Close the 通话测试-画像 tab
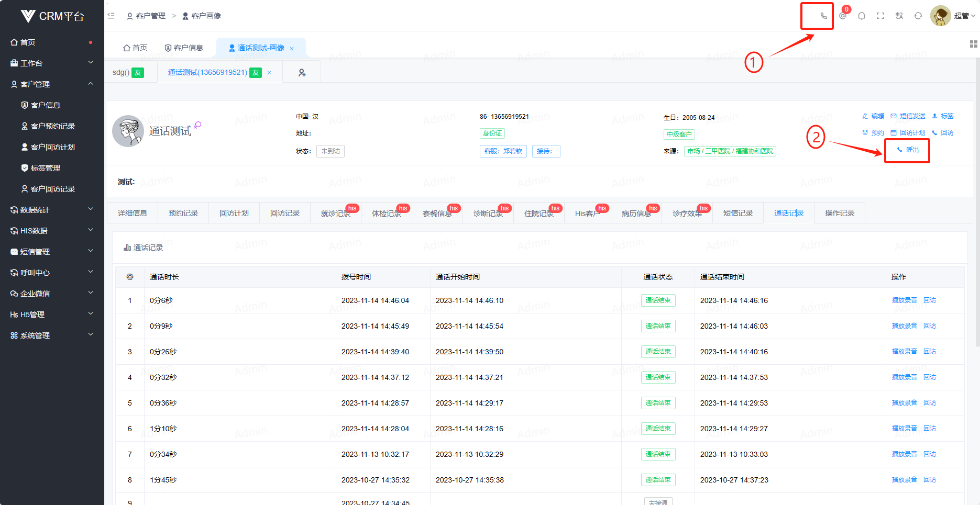 tap(292, 48)
